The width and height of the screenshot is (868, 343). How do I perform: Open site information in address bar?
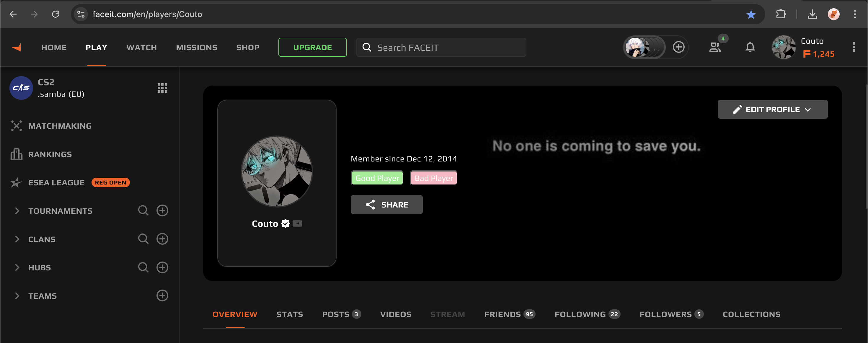tap(81, 14)
